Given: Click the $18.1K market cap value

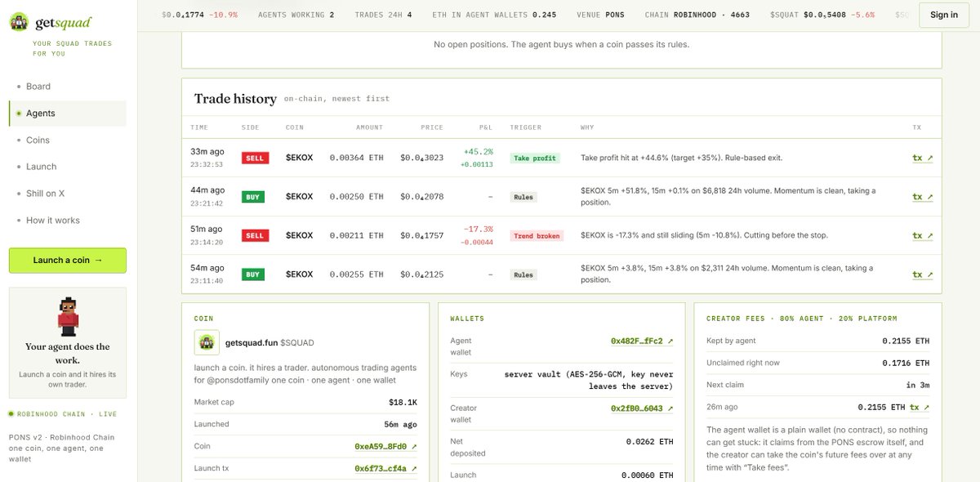Looking at the screenshot, I should pos(403,402).
